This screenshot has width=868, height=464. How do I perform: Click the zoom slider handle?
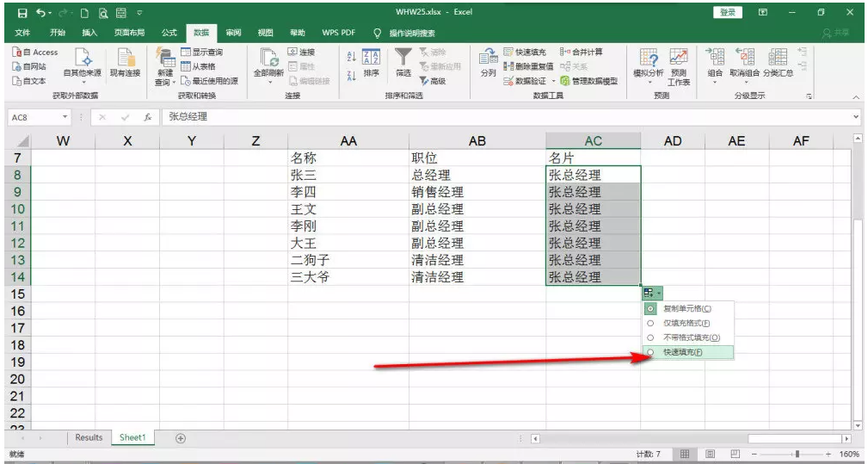click(x=797, y=454)
